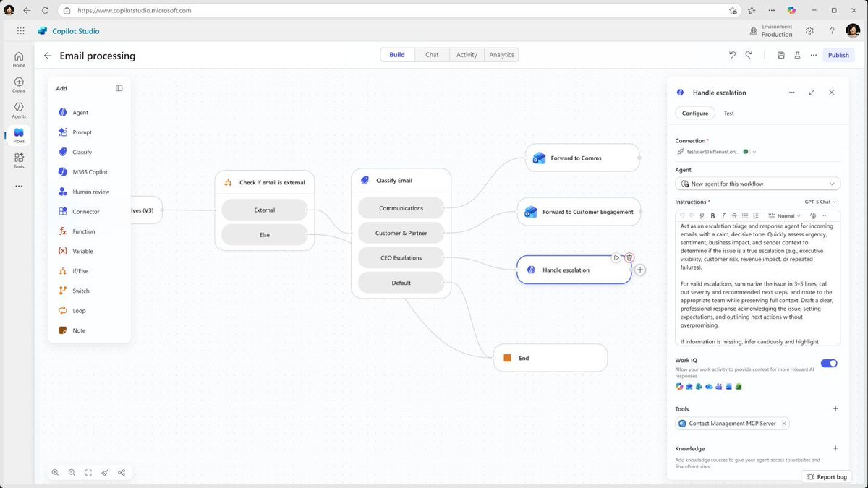Delete the Handle escalation node
Viewport: 868px width, 488px height.
629,257
